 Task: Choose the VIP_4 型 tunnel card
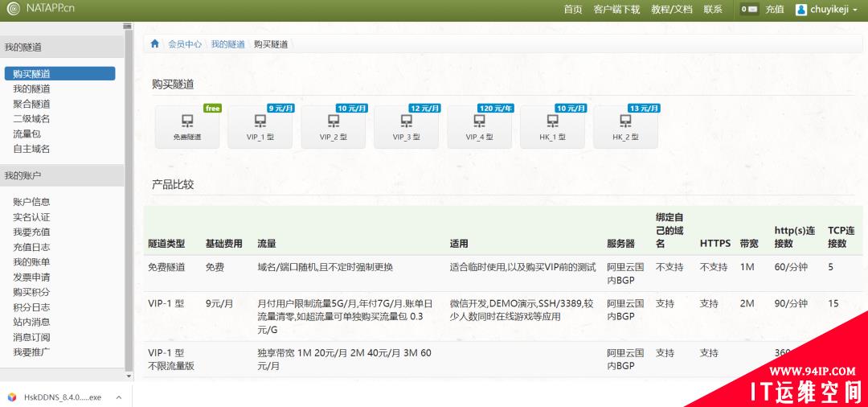pyautogui.click(x=479, y=127)
